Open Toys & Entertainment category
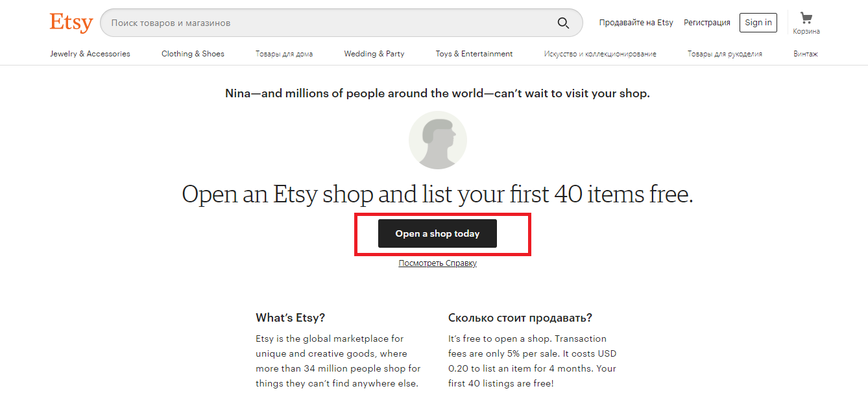Screen dimensions: 868x393 click(x=474, y=54)
